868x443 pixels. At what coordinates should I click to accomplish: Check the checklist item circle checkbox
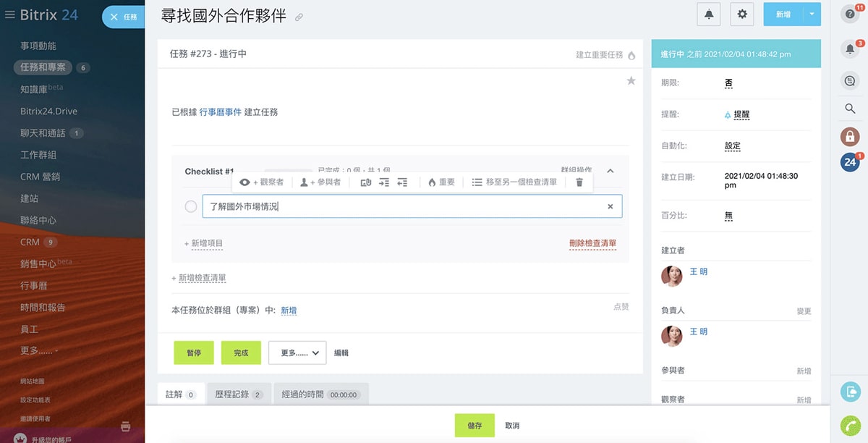click(x=191, y=207)
